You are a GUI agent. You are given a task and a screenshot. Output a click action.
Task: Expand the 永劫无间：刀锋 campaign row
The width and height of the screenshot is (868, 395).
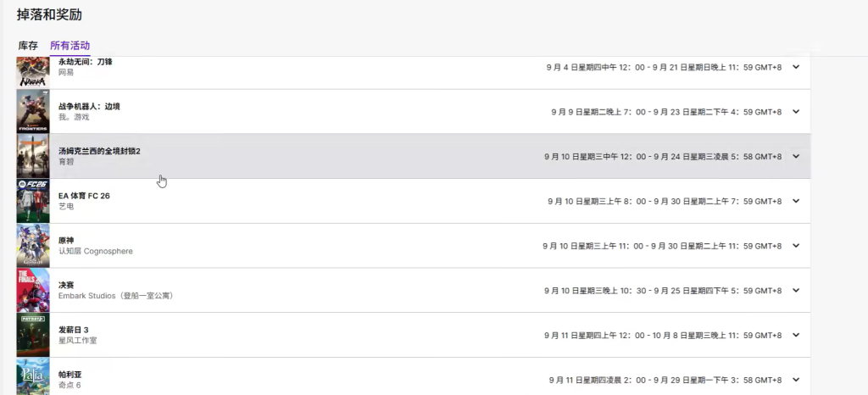pyautogui.click(x=795, y=67)
